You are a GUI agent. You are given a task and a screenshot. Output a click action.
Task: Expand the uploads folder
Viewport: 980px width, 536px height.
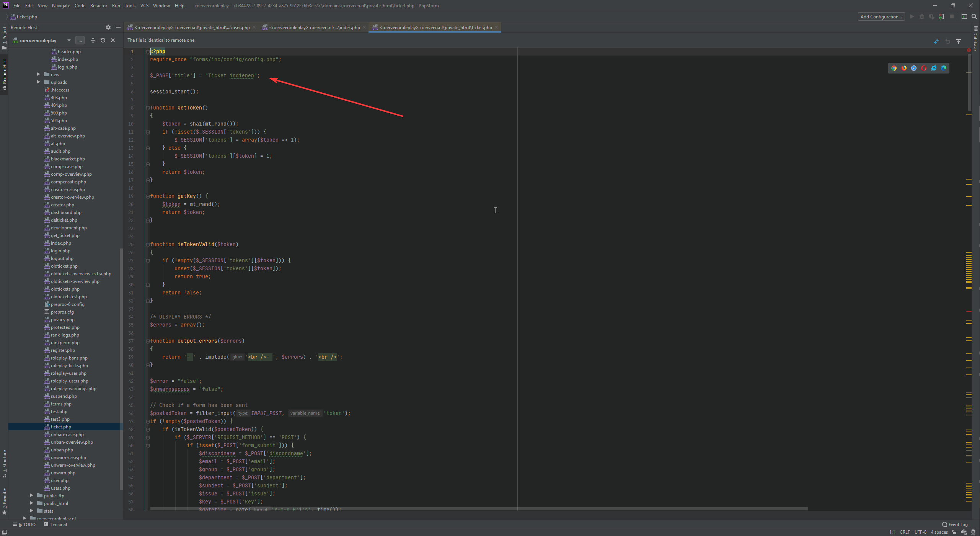click(39, 82)
